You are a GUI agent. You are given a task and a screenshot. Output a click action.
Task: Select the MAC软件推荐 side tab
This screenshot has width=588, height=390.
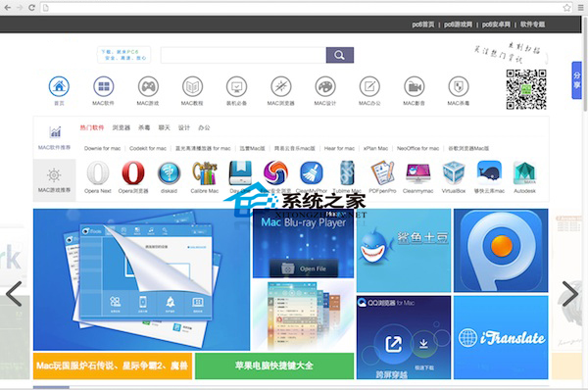point(54,137)
